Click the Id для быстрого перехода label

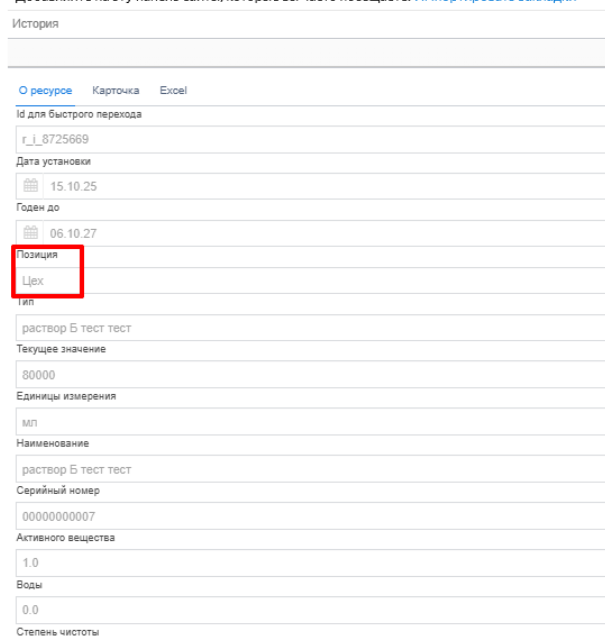click(79, 114)
